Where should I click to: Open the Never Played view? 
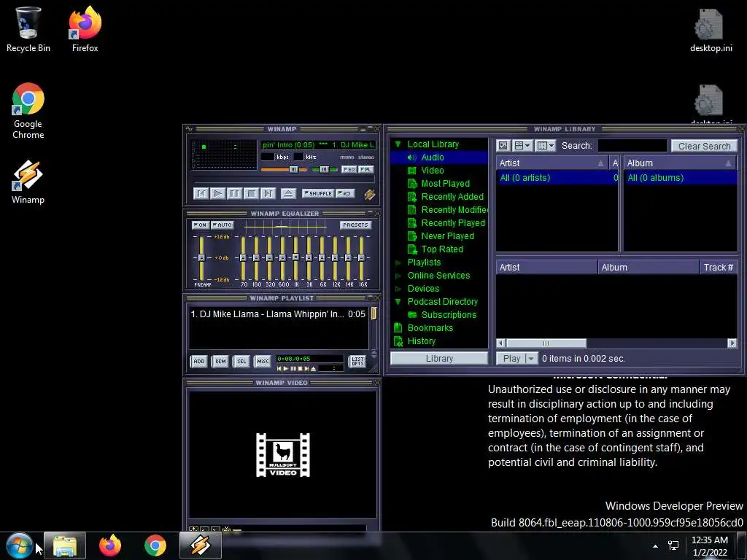pos(447,236)
